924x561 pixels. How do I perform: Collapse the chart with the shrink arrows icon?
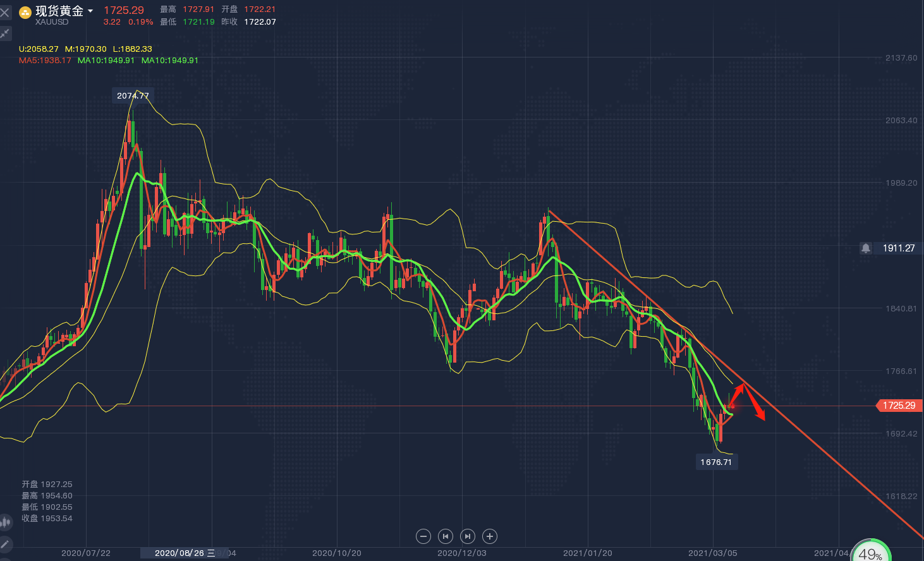click(5, 33)
